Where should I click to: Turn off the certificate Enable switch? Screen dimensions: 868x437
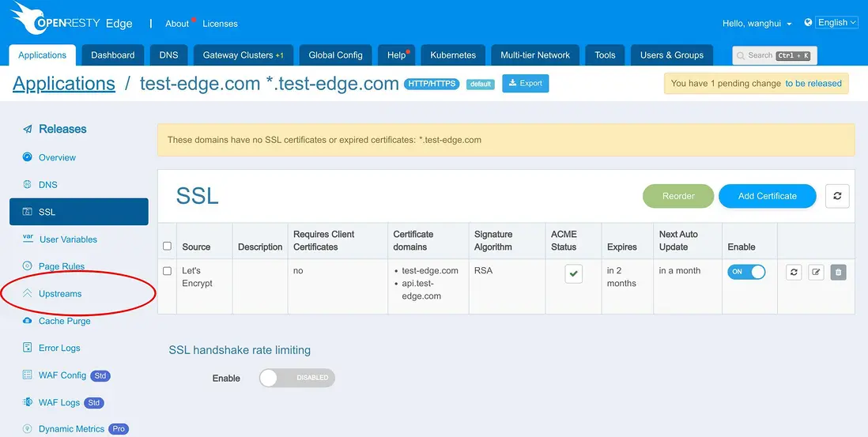(x=746, y=272)
